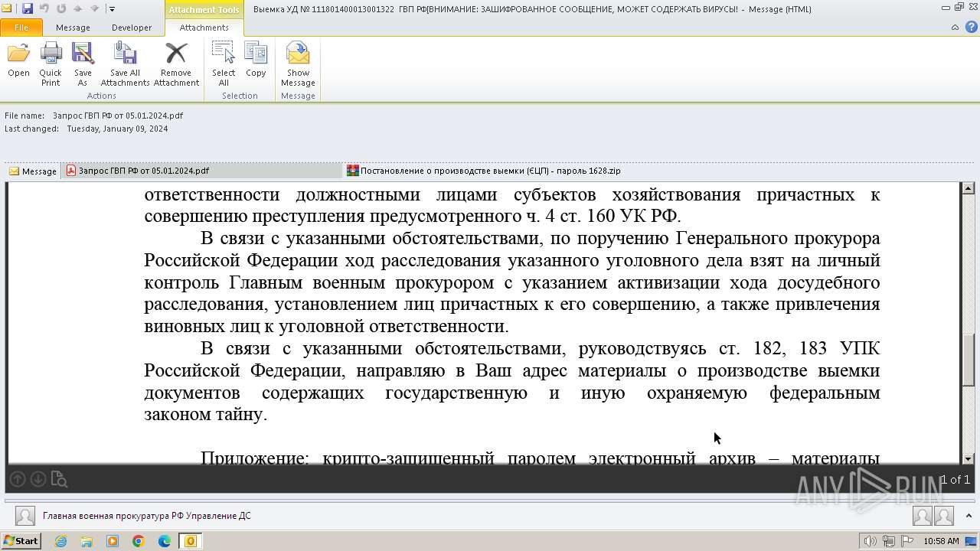Viewport: 980px width, 551px height.
Task: Click the 1 of 1 page indicator
Action: coord(955,480)
